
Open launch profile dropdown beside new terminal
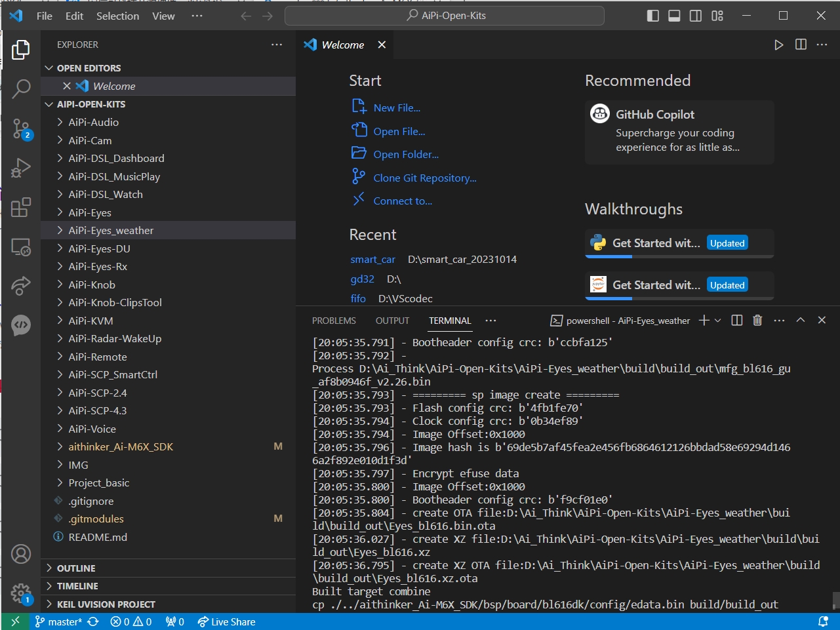pyautogui.click(x=718, y=320)
